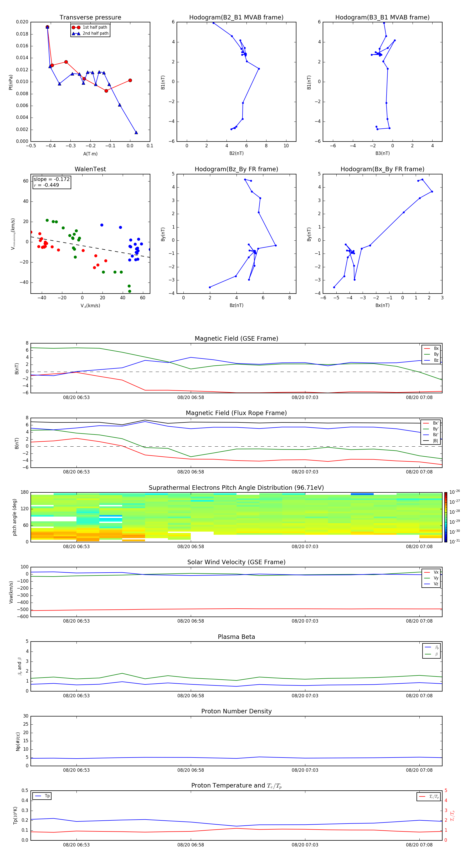This screenshot has width=473, height=868.
Task: Click the red Te/Tp right-hand axis label
Action: tap(453, 815)
